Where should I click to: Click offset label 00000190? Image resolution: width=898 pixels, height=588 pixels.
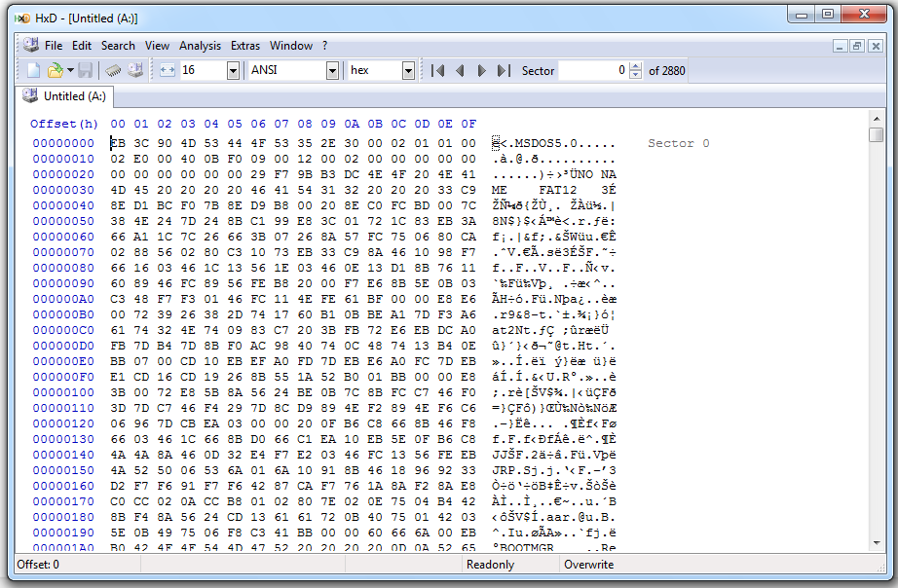[x=63, y=533]
